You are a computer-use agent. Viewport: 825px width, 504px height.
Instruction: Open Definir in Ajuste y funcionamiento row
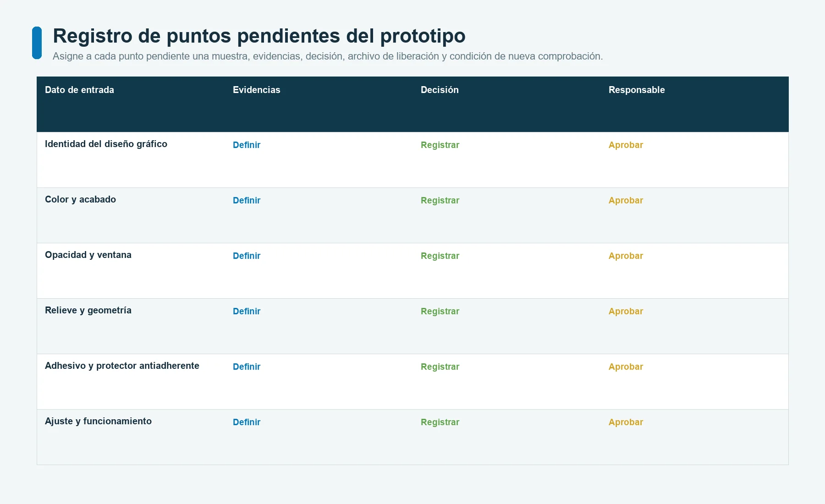pyautogui.click(x=247, y=422)
